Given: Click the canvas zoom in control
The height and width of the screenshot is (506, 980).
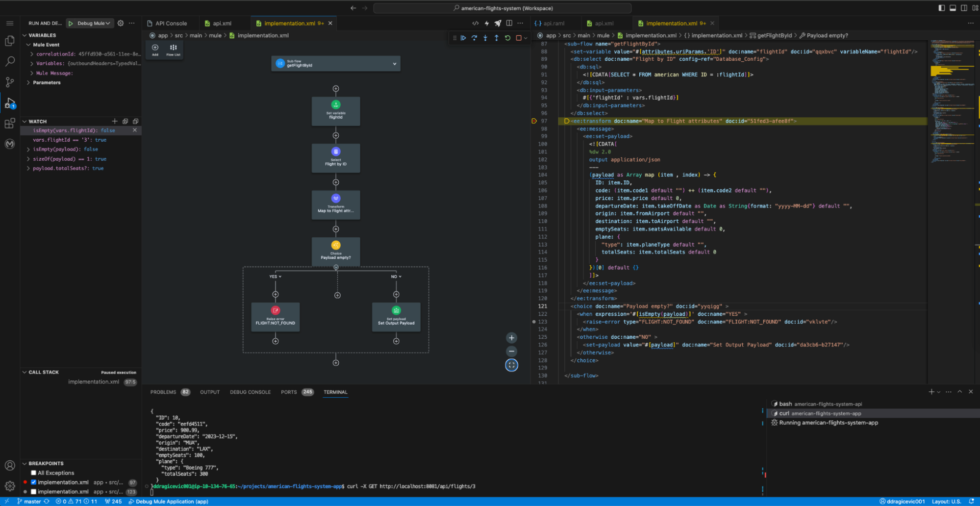Looking at the screenshot, I should point(511,337).
